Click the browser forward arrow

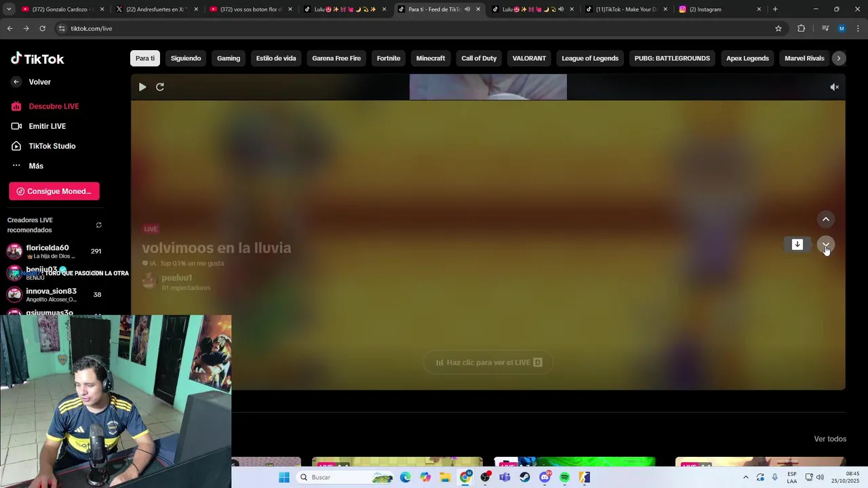tap(26, 28)
